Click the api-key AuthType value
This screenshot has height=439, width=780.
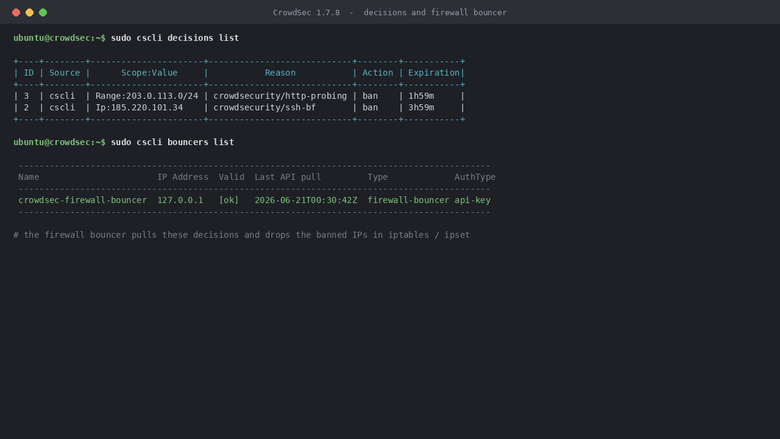pos(473,200)
